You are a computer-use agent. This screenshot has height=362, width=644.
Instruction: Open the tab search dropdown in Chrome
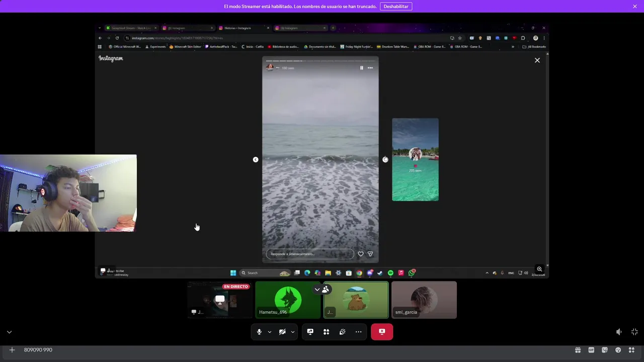100,28
